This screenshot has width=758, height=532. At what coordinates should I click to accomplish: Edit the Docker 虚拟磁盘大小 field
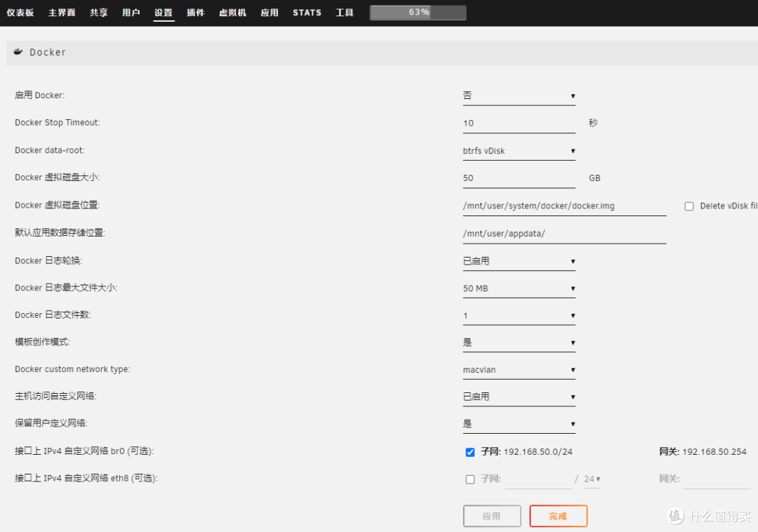pyautogui.click(x=519, y=178)
